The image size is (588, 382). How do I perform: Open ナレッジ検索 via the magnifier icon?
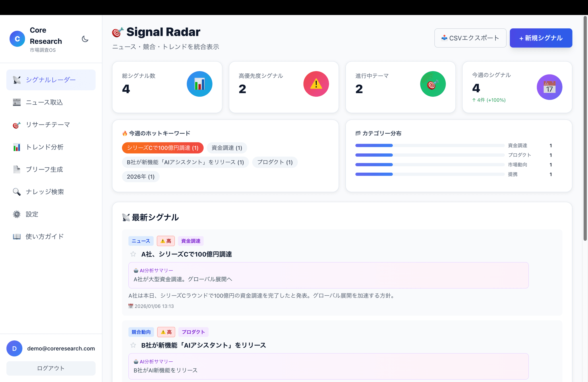tap(17, 192)
